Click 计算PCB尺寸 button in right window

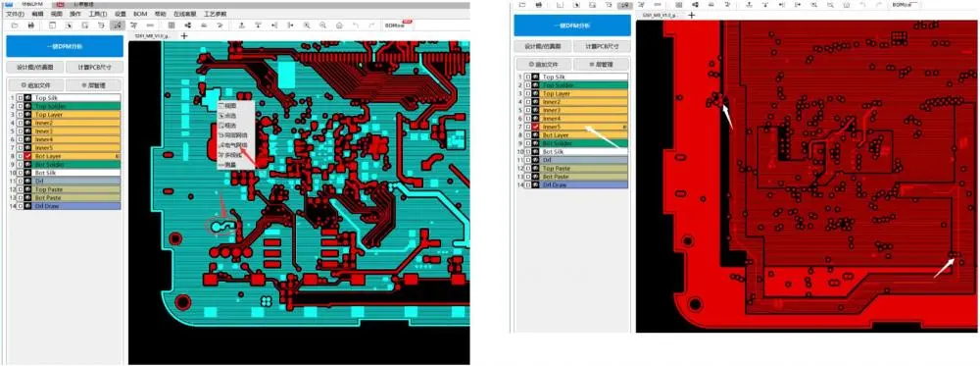(602, 46)
